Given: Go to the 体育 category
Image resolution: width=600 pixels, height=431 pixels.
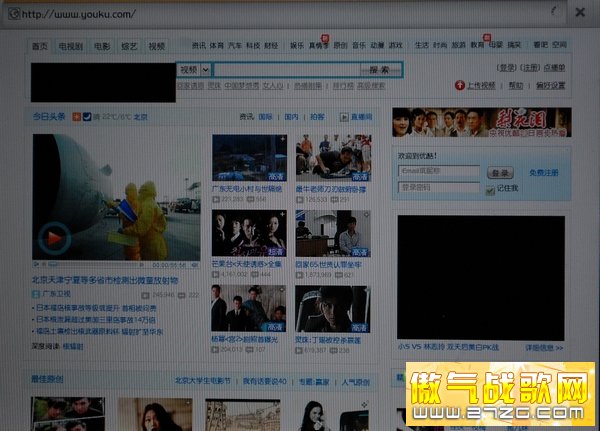Looking at the screenshot, I should tap(217, 45).
